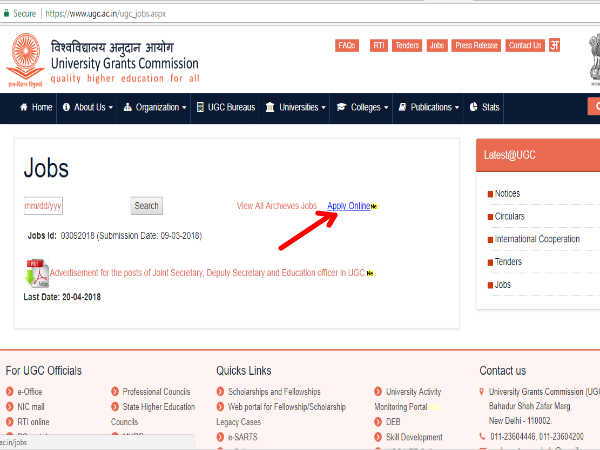Screen dimensions: 600x450
Task: Click the Publications book icon
Action: (x=402, y=108)
